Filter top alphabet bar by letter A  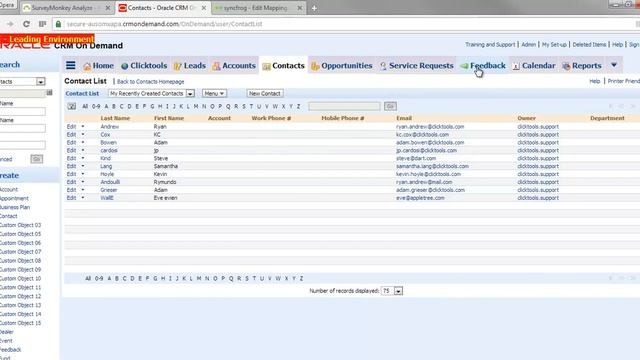point(106,106)
